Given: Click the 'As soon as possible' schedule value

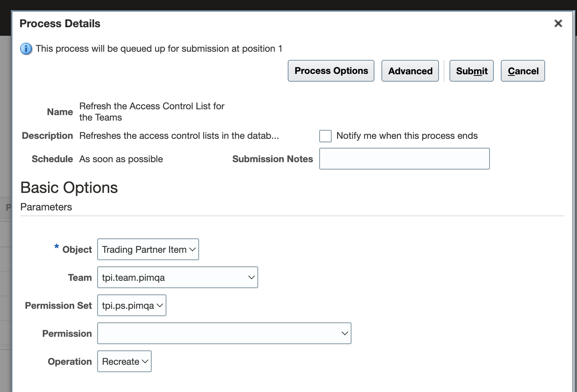Looking at the screenshot, I should [121, 159].
